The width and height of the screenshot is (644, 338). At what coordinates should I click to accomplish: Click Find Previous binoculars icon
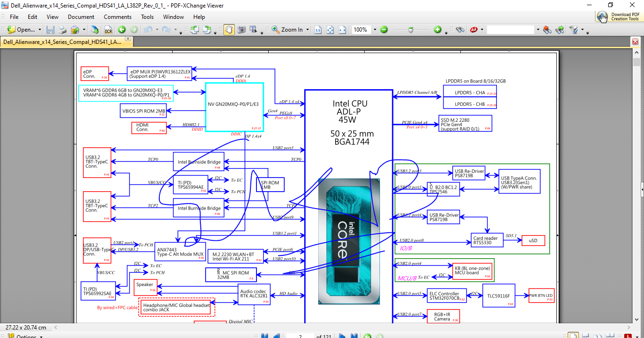547,29
